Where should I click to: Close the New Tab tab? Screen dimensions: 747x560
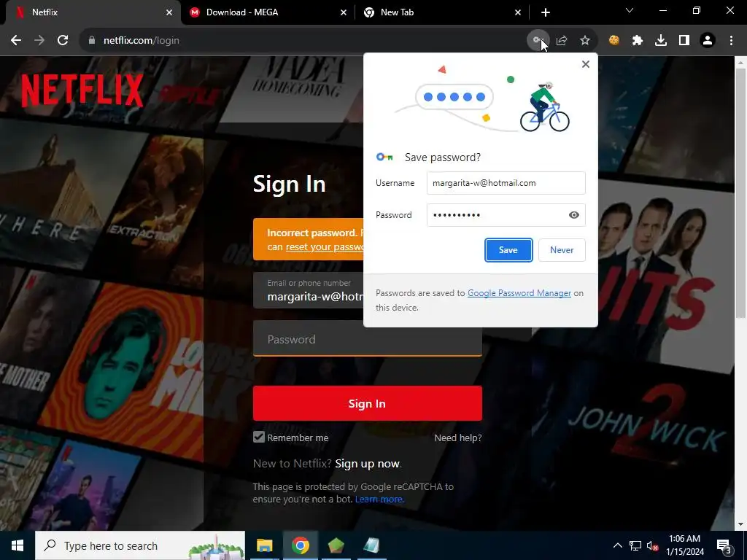click(518, 12)
